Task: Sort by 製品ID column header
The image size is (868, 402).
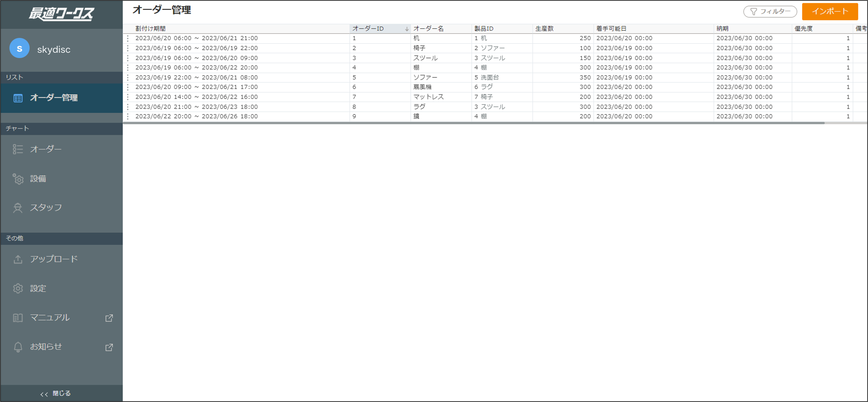Action: (x=502, y=29)
